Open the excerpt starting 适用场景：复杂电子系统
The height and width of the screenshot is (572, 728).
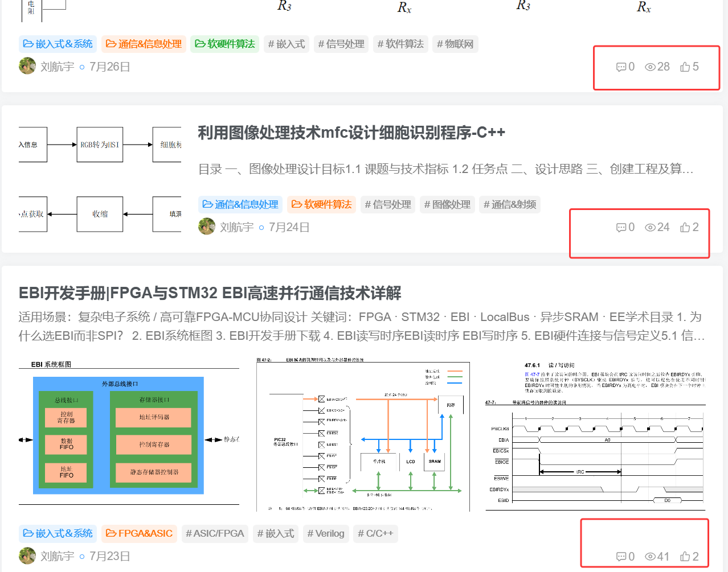(x=362, y=326)
